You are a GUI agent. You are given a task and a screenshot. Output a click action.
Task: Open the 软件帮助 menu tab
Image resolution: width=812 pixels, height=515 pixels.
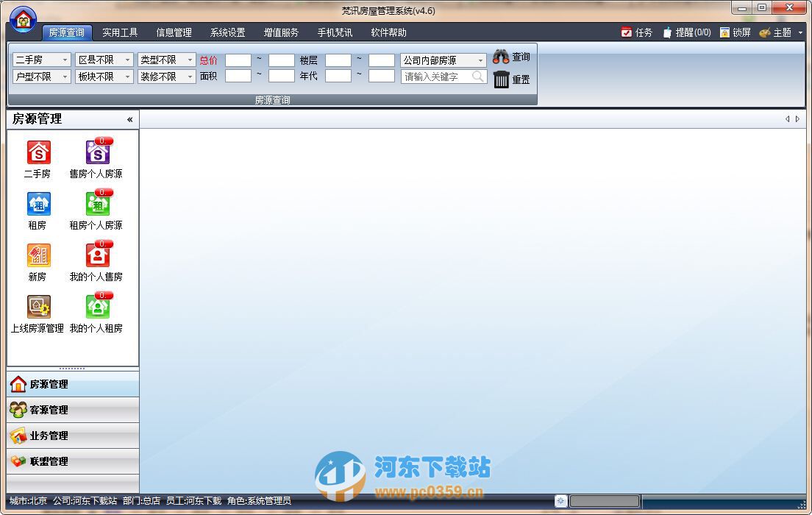coord(389,32)
